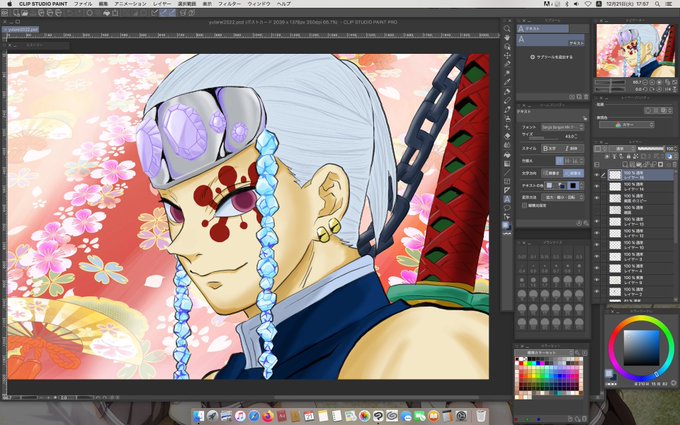The width and height of the screenshot is (680, 425).
Task: Choose horizontal text direction button
Action: pyautogui.click(x=552, y=173)
